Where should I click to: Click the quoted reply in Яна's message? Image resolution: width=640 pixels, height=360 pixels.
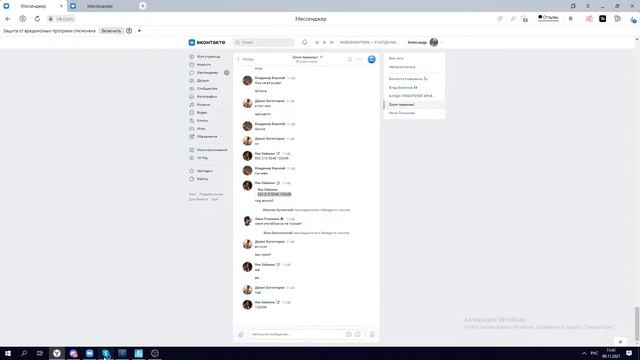click(274, 192)
